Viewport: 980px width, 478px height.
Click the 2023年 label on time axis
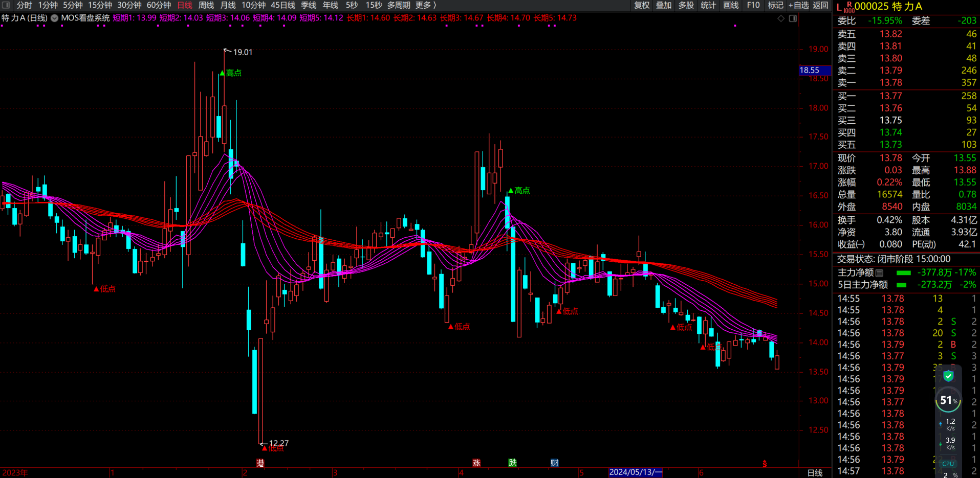pyautogui.click(x=15, y=473)
